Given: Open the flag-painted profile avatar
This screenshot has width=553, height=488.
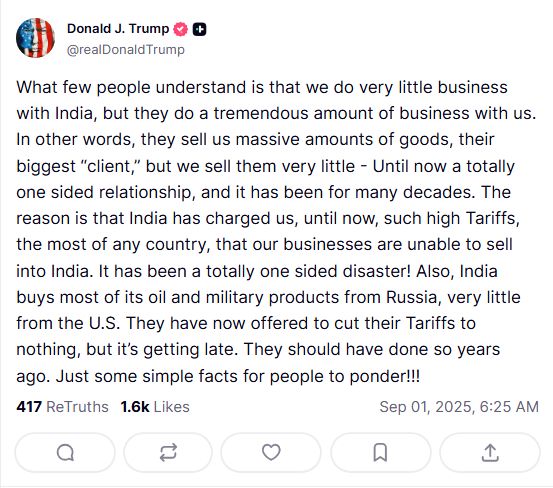Looking at the screenshot, I should coord(35,38).
